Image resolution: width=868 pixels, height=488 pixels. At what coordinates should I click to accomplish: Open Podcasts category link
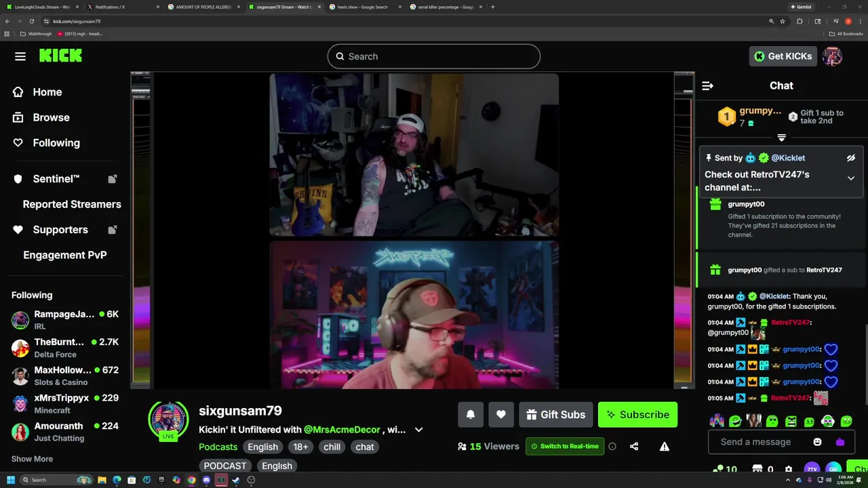pos(218,447)
